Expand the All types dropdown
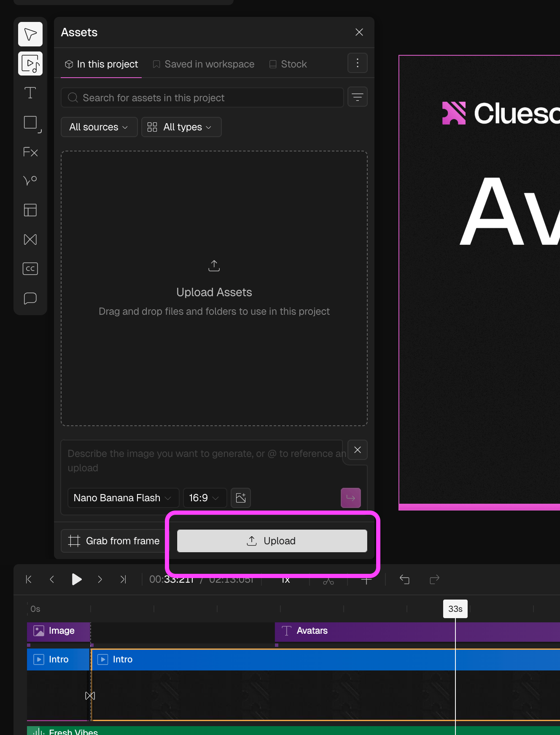560x735 pixels. pos(181,127)
